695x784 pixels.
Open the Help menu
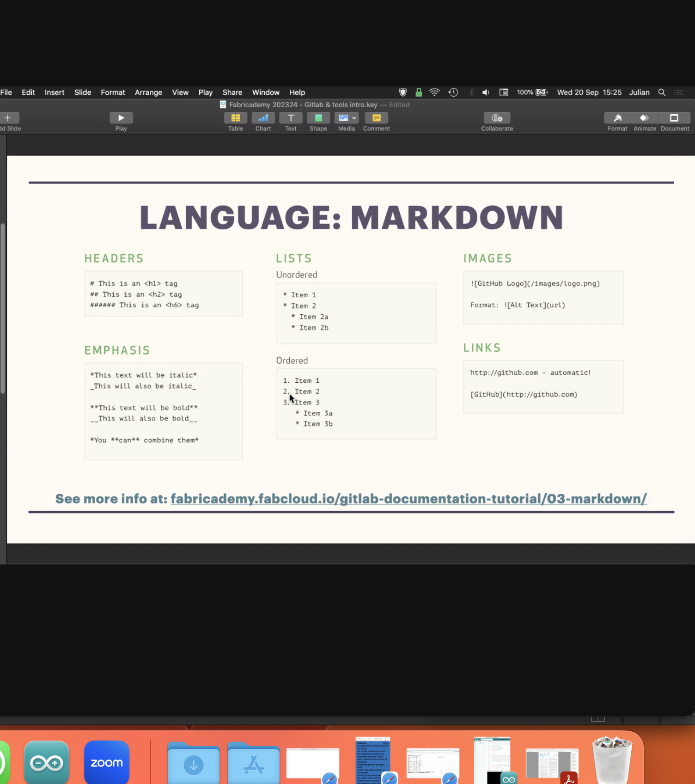click(297, 92)
